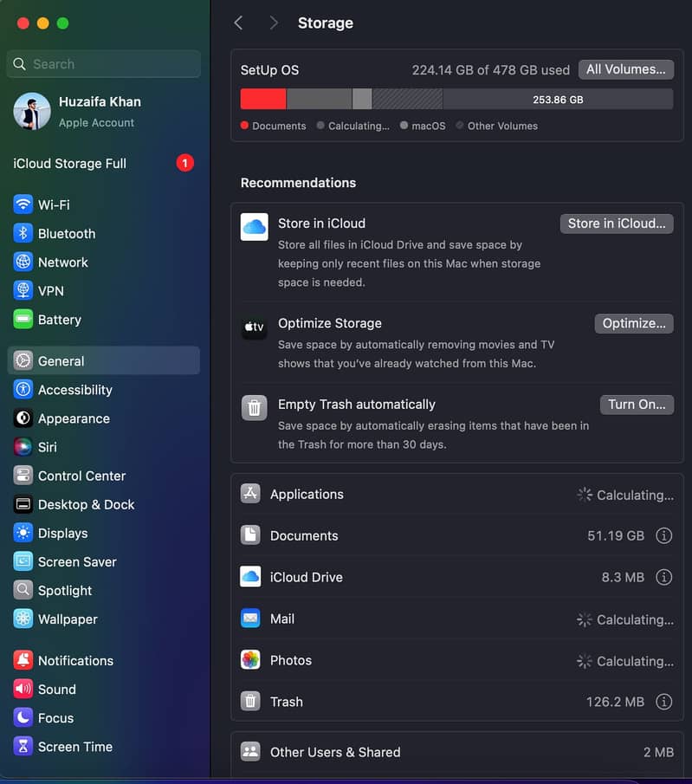The width and height of the screenshot is (692, 784).
Task: Select the Control Center icon
Action: point(23,476)
